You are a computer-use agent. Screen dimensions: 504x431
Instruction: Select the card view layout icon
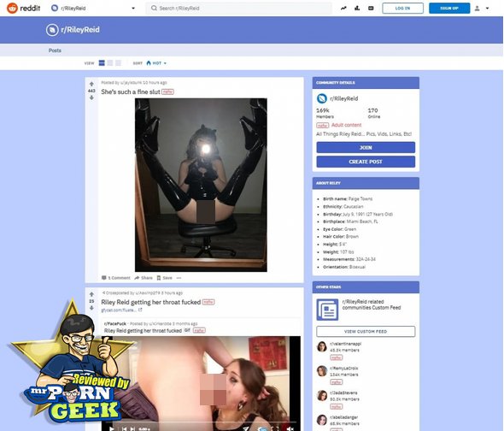point(102,62)
